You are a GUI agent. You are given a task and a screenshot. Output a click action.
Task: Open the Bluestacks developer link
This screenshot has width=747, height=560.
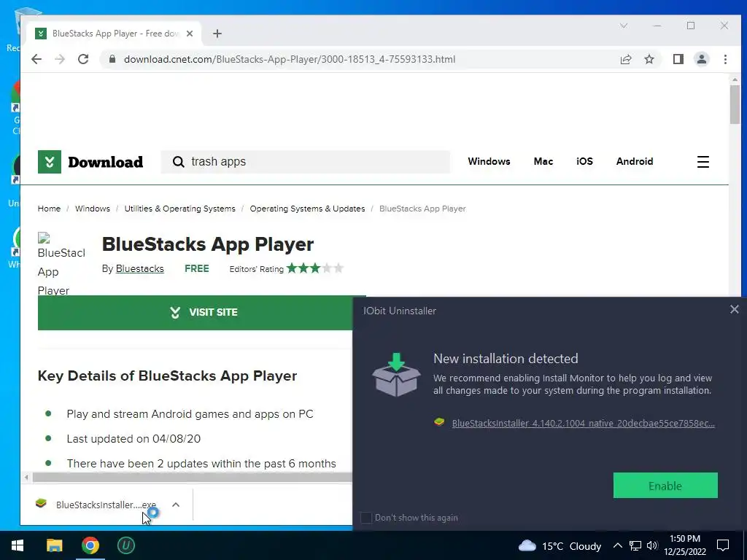click(x=139, y=268)
